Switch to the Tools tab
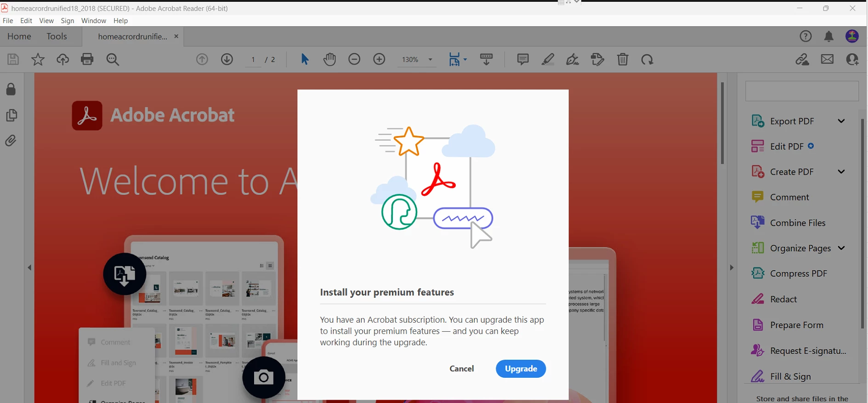The height and width of the screenshot is (403, 868). tap(57, 36)
